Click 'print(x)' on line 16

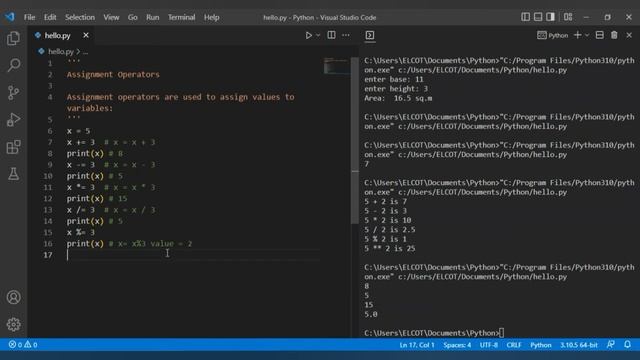85,244
